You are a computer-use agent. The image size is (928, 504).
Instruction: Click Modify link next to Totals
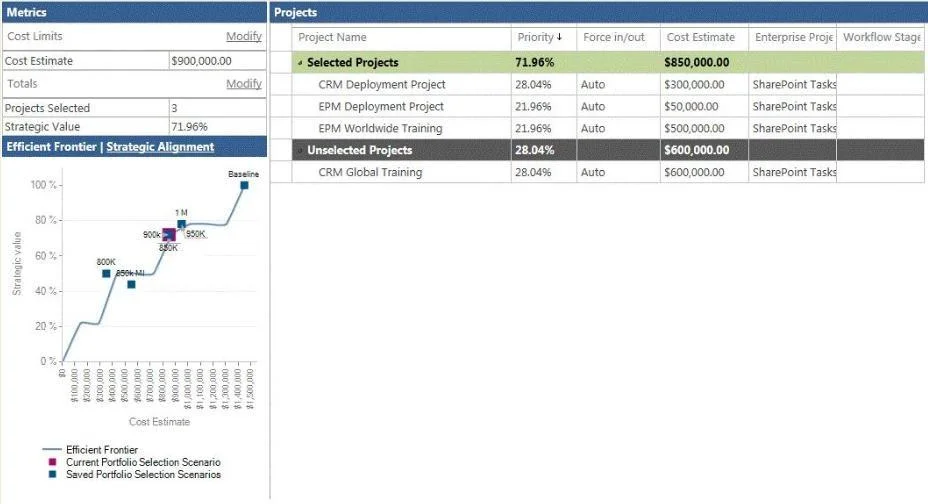pyautogui.click(x=244, y=84)
